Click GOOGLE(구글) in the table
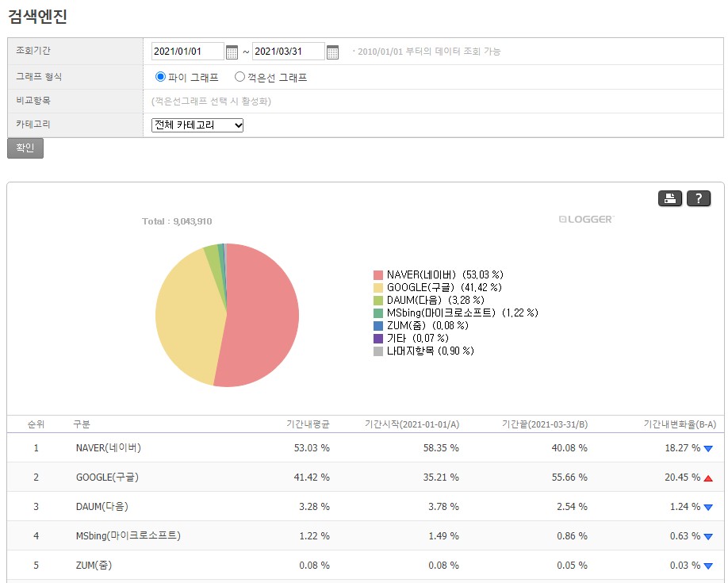Image resolution: width=728 pixels, height=583 pixels. pyautogui.click(x=107, y=477)
